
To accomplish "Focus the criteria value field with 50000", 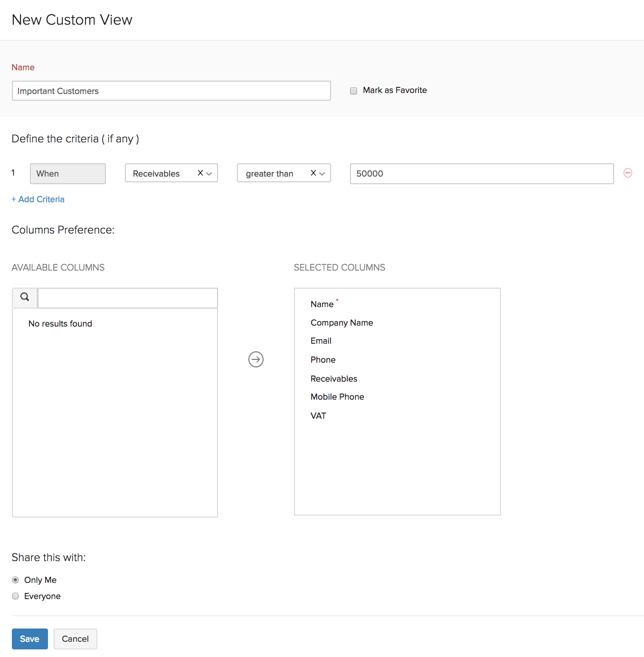I will click(482, 174).
